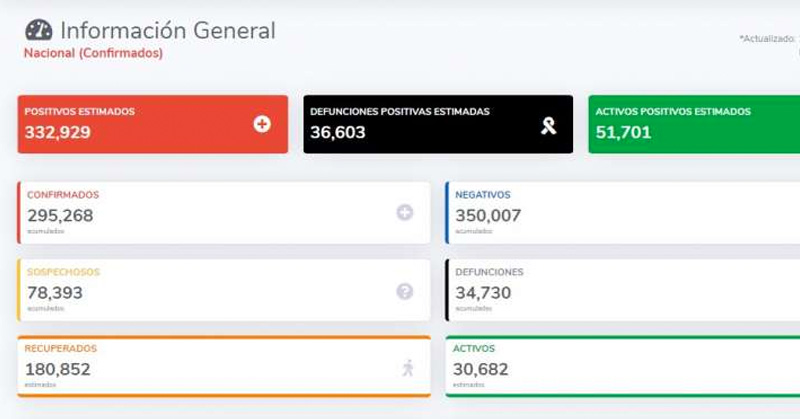Click the plus icon in Positivos Estimados card
The image size is (800, 419).
262,124
